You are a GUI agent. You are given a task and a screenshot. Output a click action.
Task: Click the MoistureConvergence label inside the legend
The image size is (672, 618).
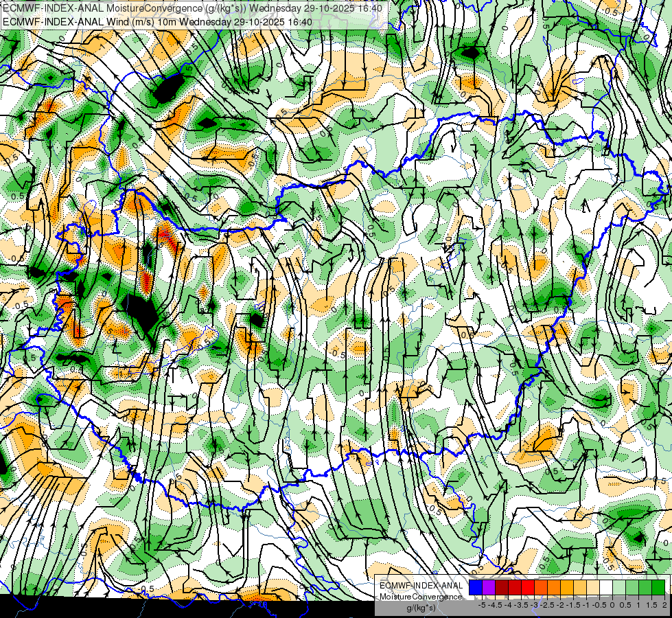point(421,597)
